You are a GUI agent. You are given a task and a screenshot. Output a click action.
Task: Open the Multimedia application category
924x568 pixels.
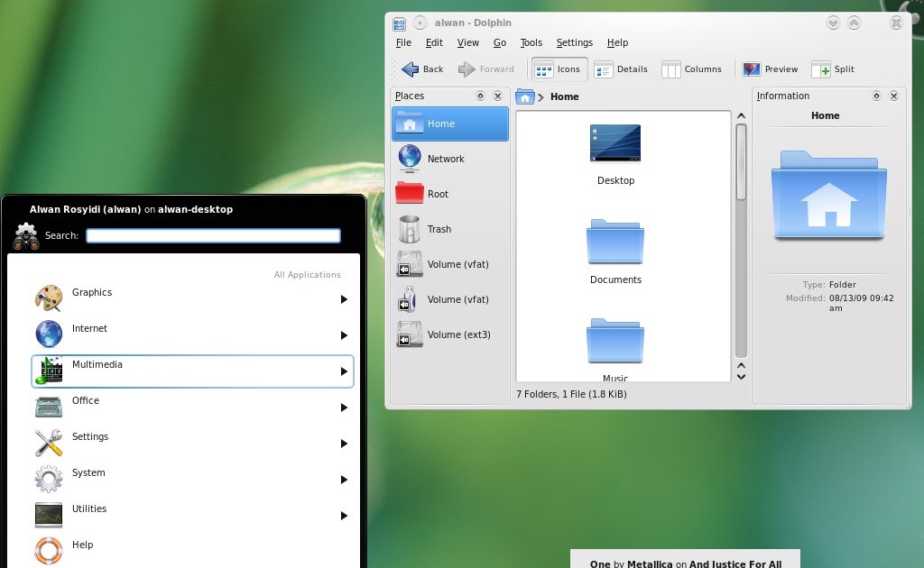[x=192, y=371]
